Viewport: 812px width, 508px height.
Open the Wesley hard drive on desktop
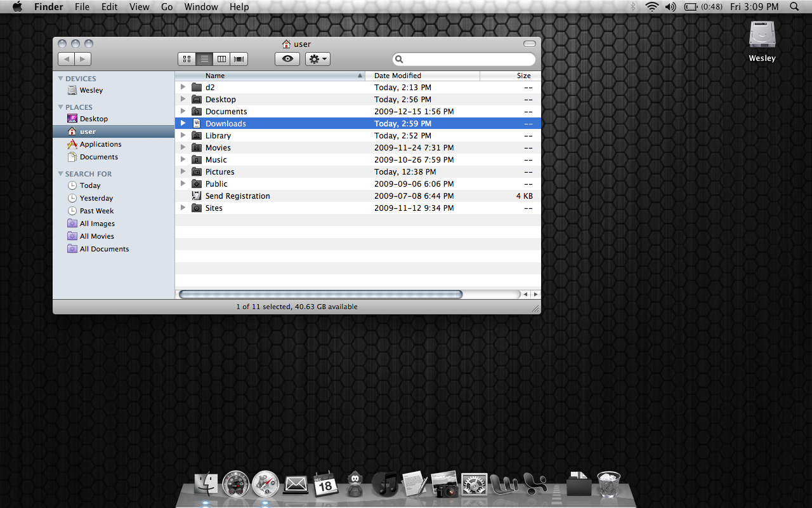(762, 41)
